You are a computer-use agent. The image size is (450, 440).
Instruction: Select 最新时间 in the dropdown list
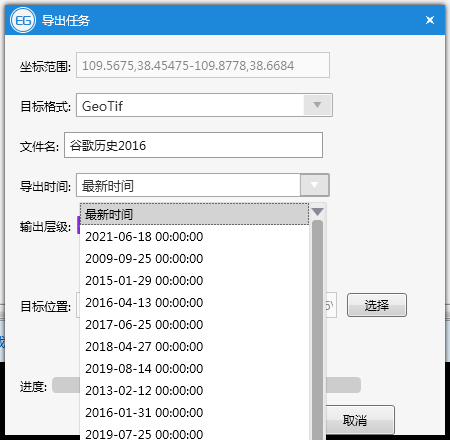coord(194,214)
